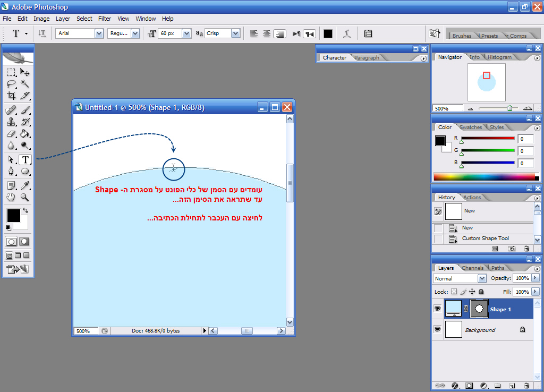
Task: Click the red channel value field
Action: pyautogui.click(x=525, y=139)
